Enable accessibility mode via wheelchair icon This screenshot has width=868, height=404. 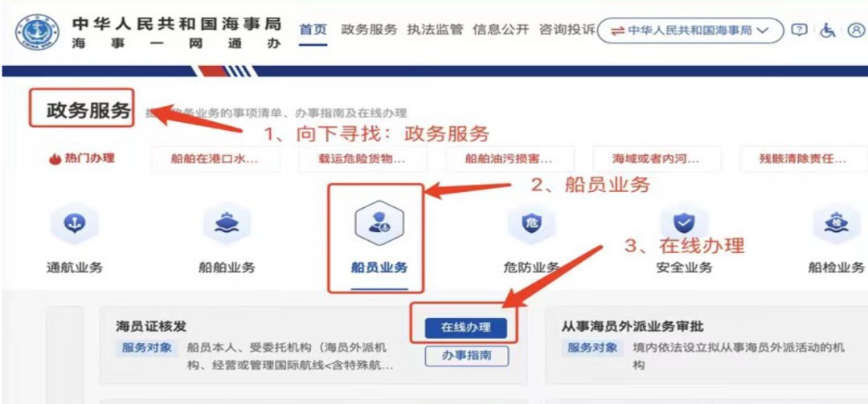click(828, 30)
